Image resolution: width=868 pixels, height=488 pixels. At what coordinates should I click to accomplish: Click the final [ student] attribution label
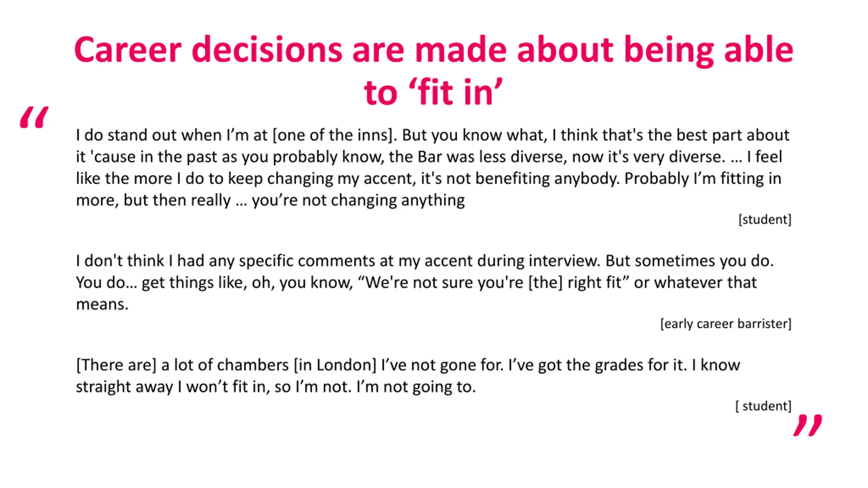click(764, 406)
